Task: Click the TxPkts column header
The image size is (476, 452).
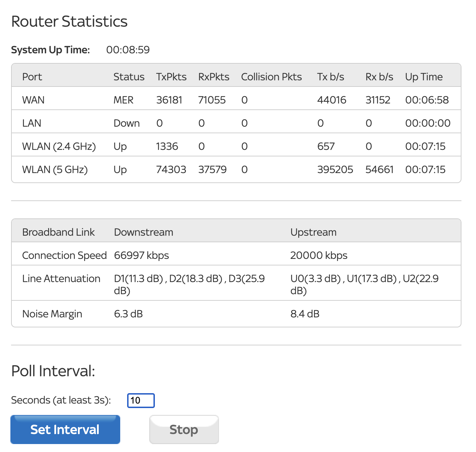Action: (x=171, y=77)
